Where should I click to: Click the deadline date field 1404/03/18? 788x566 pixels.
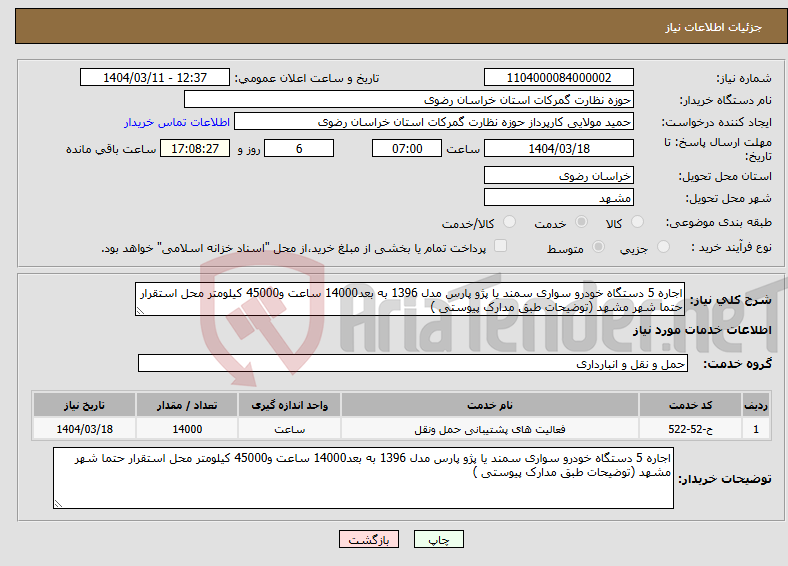tap(558, 148)
